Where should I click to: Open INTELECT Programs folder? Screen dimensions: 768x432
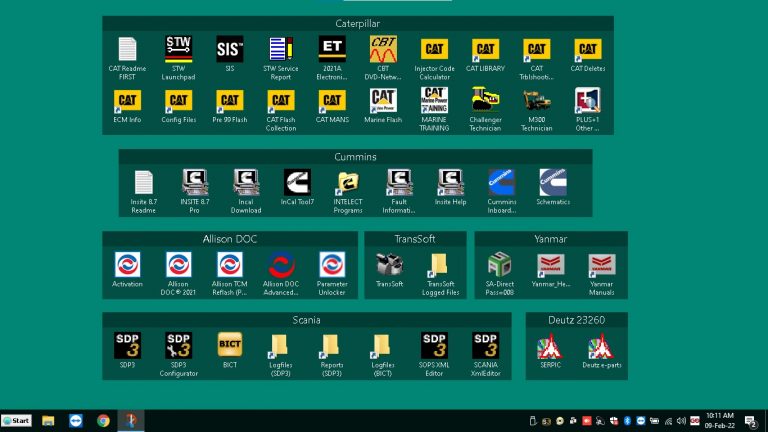(x=348, y=183)
